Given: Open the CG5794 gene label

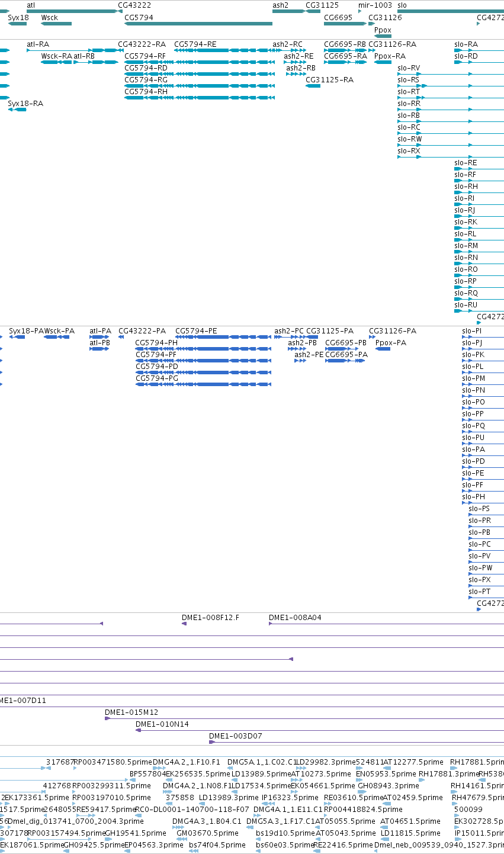Looking at the screenshot, I should click(139, 18).
